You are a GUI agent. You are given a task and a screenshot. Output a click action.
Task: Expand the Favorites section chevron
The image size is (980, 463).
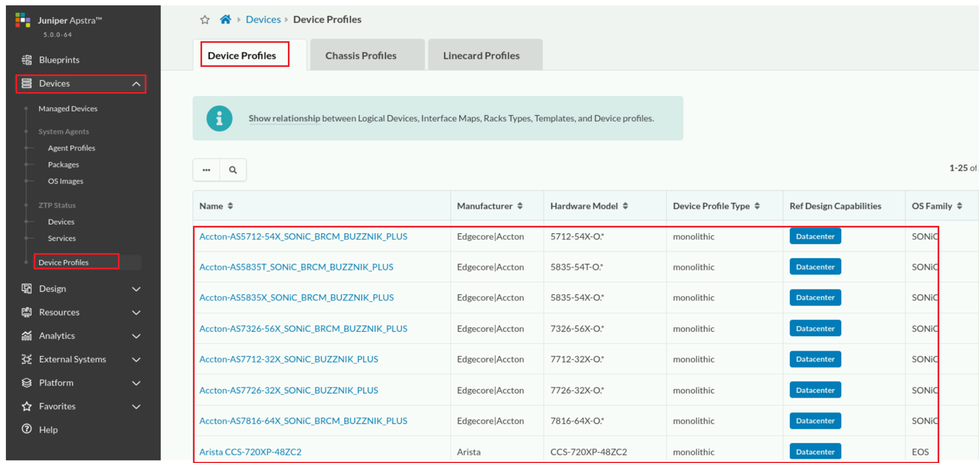[136, 407]
